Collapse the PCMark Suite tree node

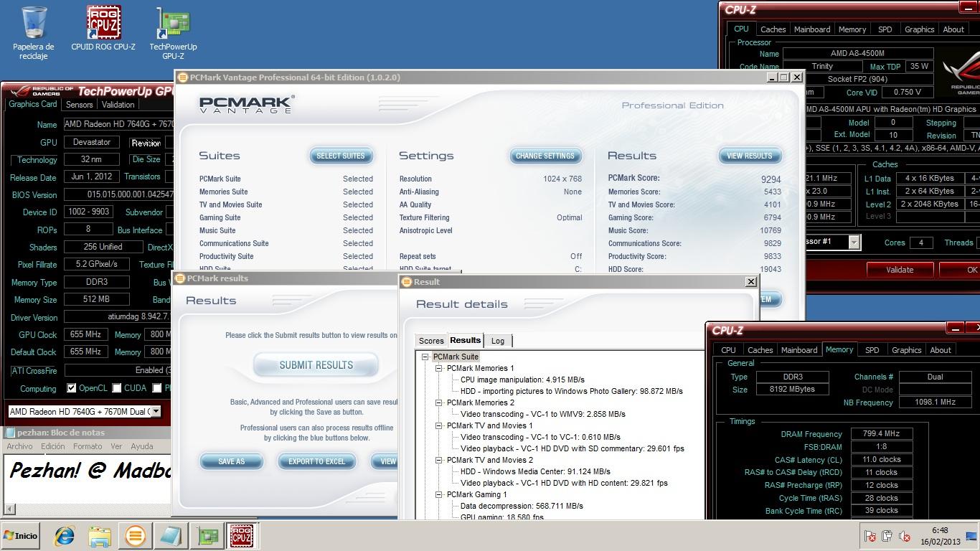tap(425, 357)
